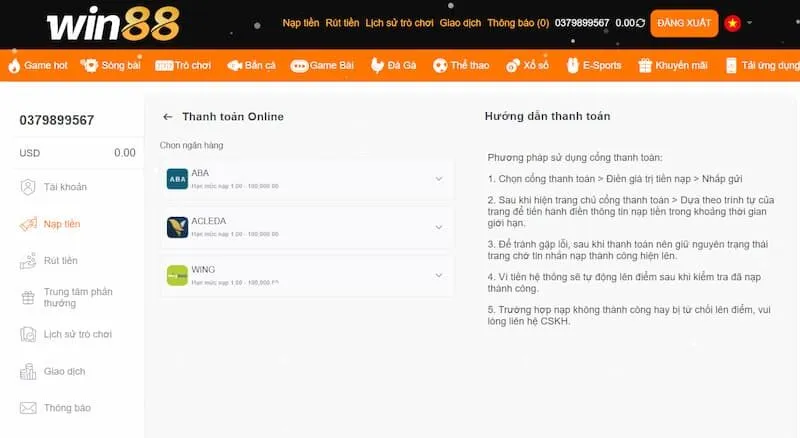The width and height of the screenshot is (800, 438).
Task: Expand the WING bank option chevron
Action: point(438,275)
